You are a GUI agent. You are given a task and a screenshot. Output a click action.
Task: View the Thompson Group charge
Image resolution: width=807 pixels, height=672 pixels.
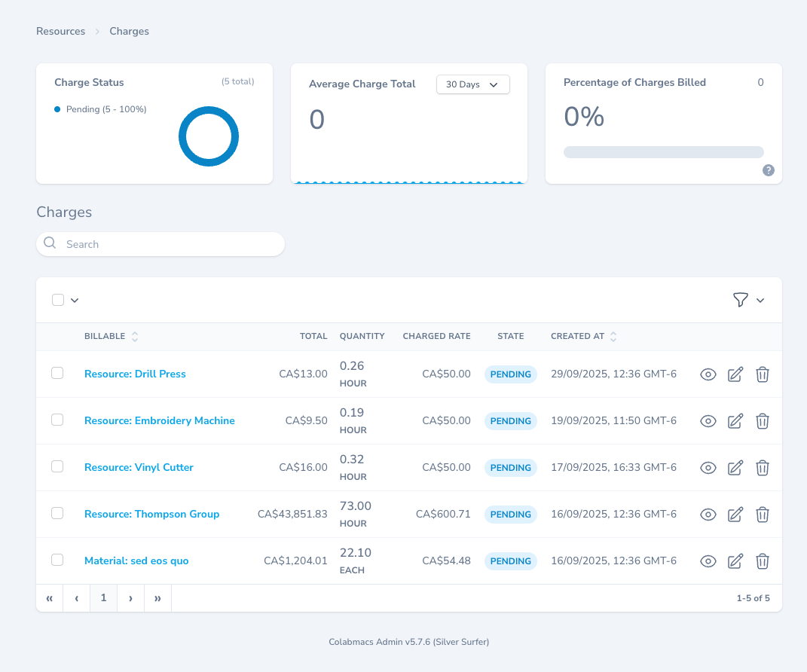708,515
